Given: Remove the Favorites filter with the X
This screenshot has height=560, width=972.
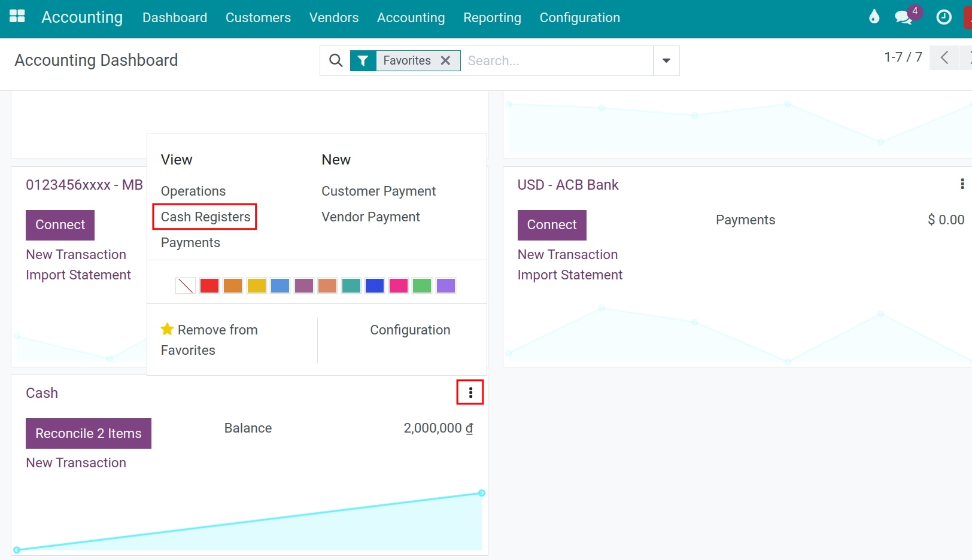Looking at the screenshot, I should click(445, 60).
